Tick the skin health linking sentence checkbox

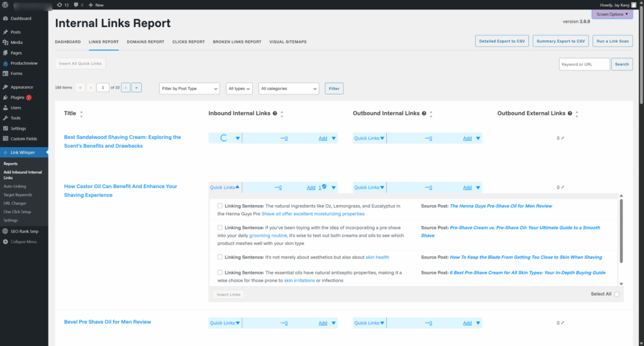point(219,257)
